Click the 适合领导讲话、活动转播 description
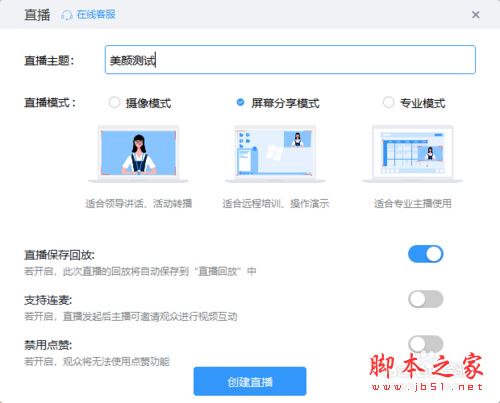 tap(139, 203)
